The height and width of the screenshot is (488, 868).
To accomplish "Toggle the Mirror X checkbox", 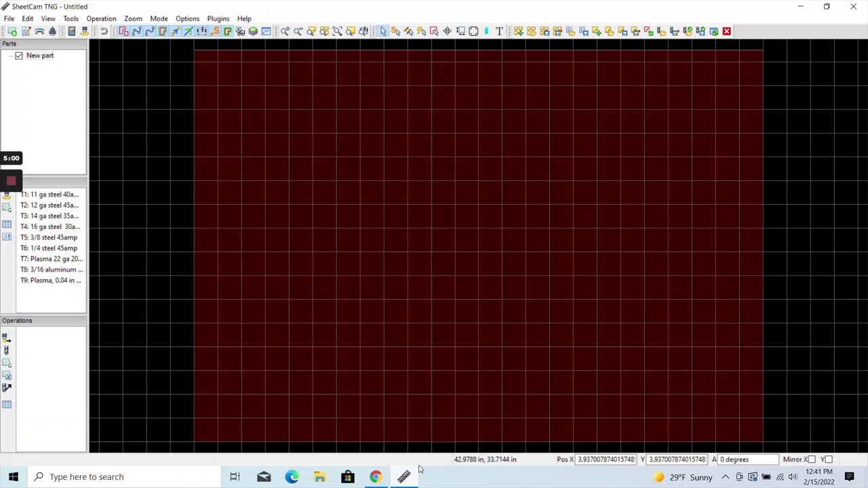I will tap(812, 460).
